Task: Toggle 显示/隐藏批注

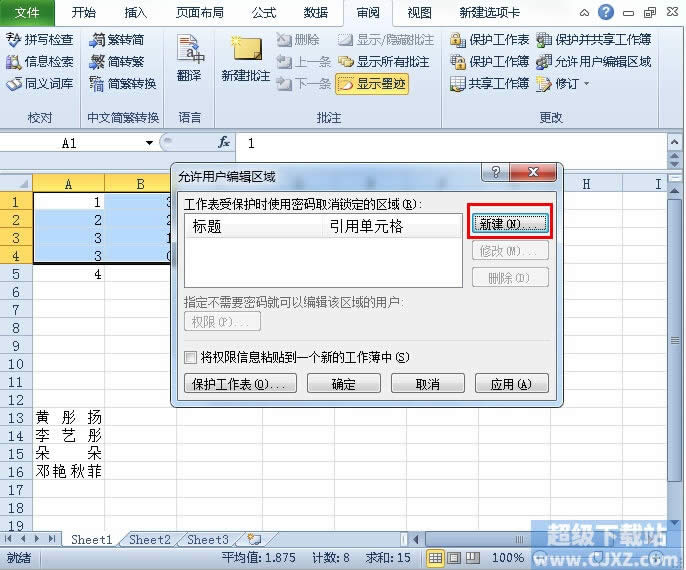Action: tap(385, 40)
